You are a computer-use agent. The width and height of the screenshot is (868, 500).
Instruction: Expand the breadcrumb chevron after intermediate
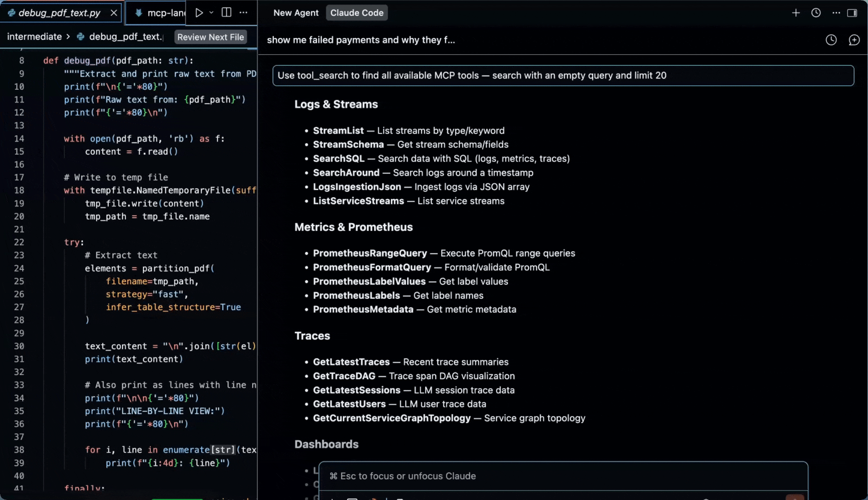68,37
